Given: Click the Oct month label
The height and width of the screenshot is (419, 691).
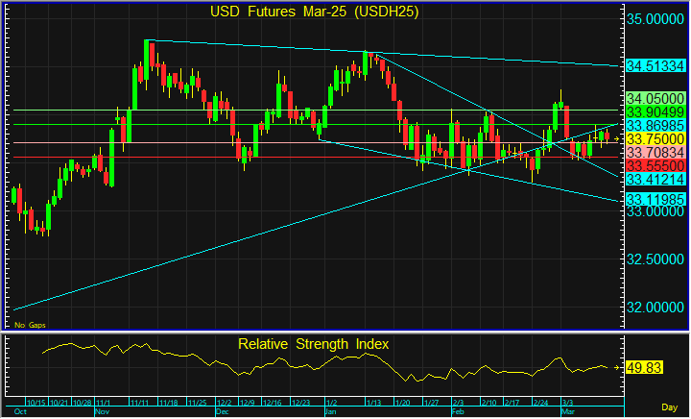Looking at the screenshot, I should tap(20, 412).
